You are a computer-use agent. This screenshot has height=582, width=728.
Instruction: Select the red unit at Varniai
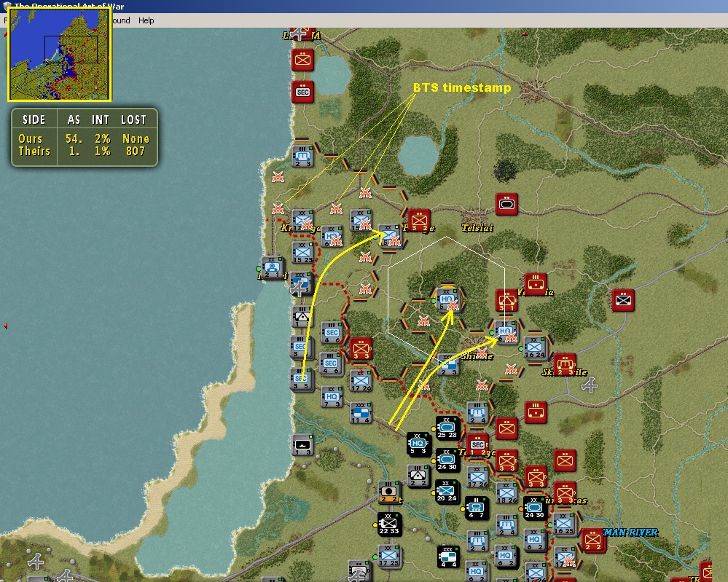click(536, 284)
